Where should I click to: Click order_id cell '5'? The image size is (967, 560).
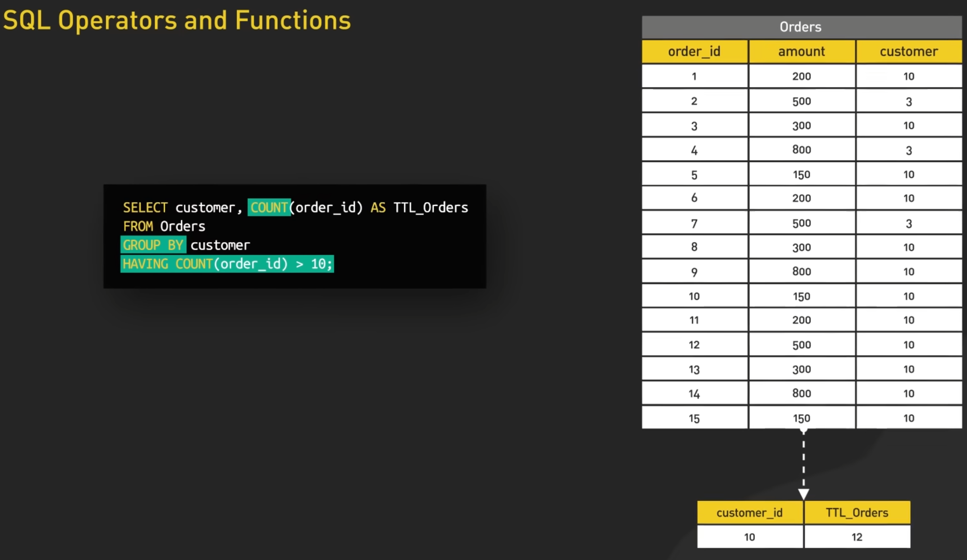pyautogui.click(x=694, y=174)
